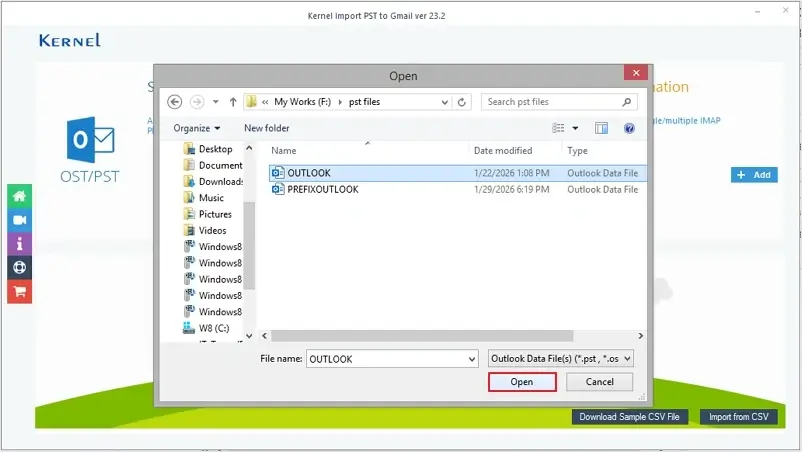
Task: Click the pst files path segment
Action: pyautogui.click(x=364, y=102)
